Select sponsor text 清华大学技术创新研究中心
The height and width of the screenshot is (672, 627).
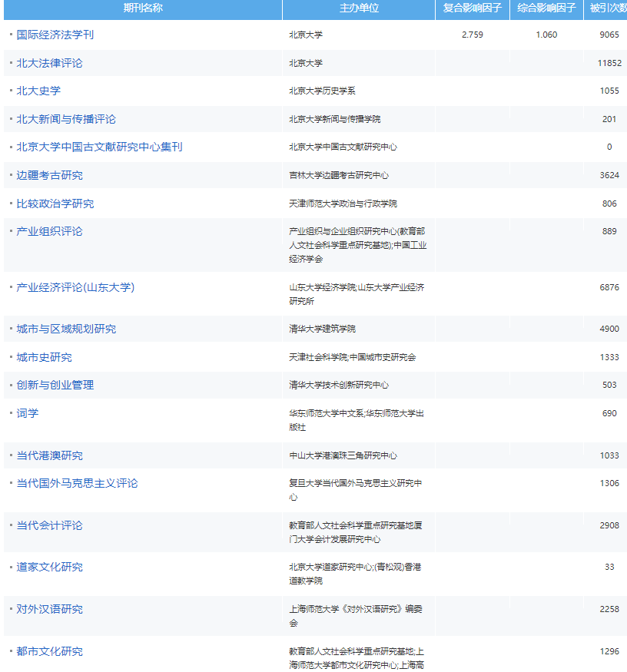339,385
